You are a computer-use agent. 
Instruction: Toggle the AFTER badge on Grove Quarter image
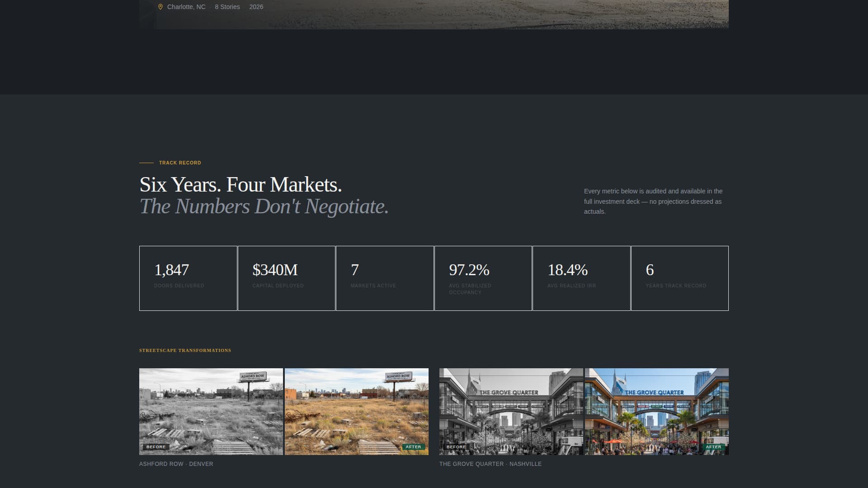(714, 446)
